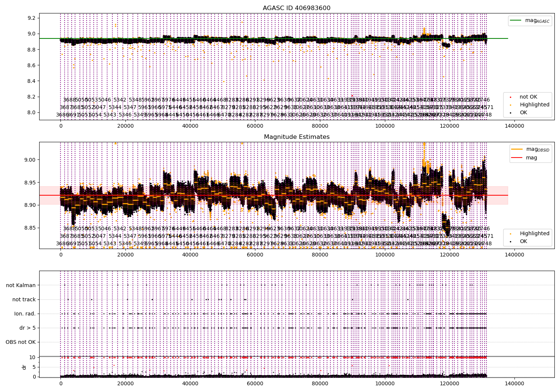
Task: Click the 'not track' row label
Action: pos(24,299)
